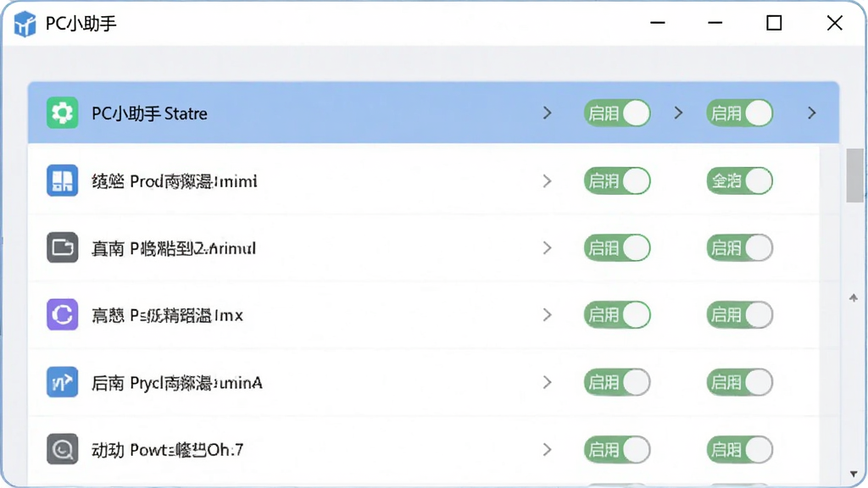Toggle the 全跑 switch in the second row
Image resolution: width=868 pixels, height=488 pixels.
pos(739,180)
